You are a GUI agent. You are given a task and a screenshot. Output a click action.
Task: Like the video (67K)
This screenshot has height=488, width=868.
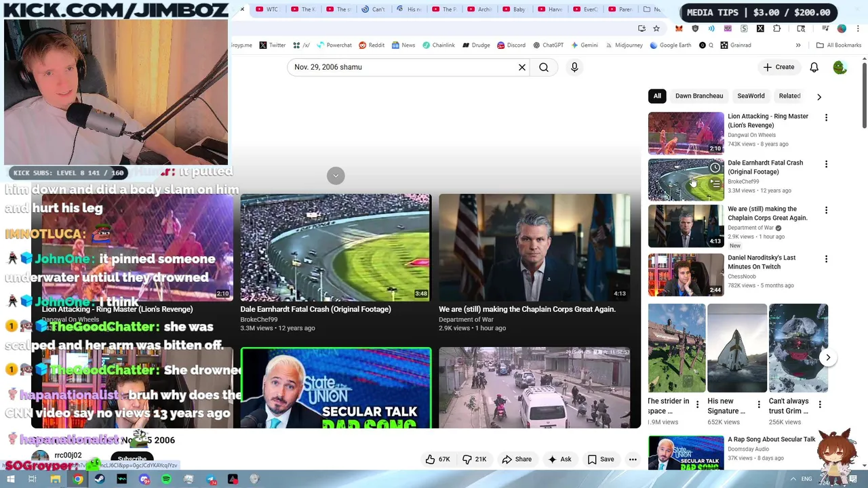(x=437, y=460)
